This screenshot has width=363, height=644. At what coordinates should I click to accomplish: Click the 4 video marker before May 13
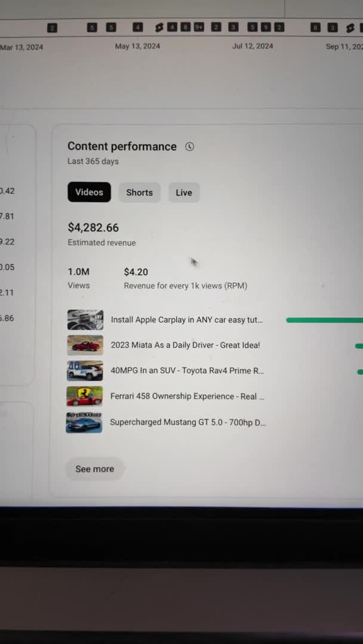point(137,27)
